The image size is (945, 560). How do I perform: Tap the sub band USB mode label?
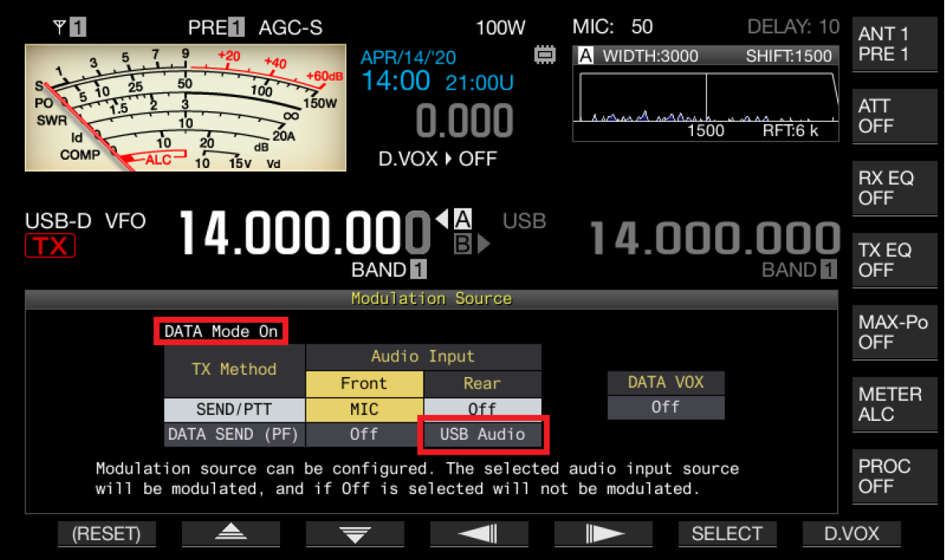524,221
